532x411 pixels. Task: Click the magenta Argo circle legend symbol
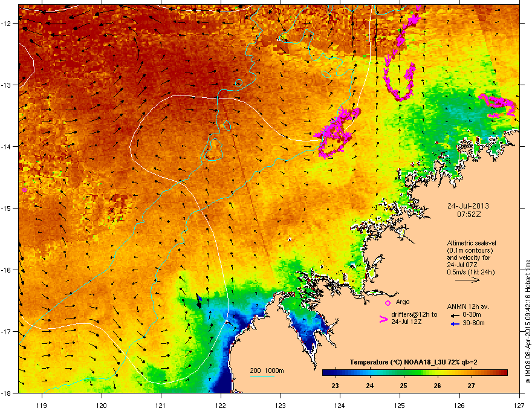[x=388, y=303]
